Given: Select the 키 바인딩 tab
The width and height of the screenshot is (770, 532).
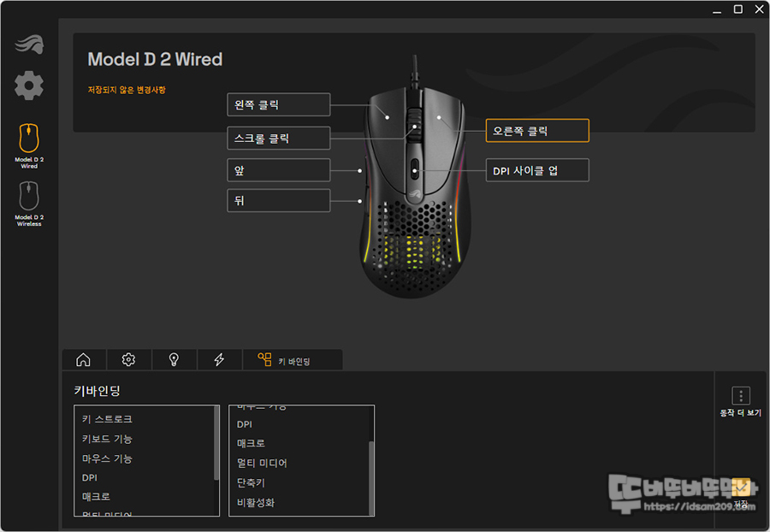Looking at the screenshot, I should click(293, 360).
